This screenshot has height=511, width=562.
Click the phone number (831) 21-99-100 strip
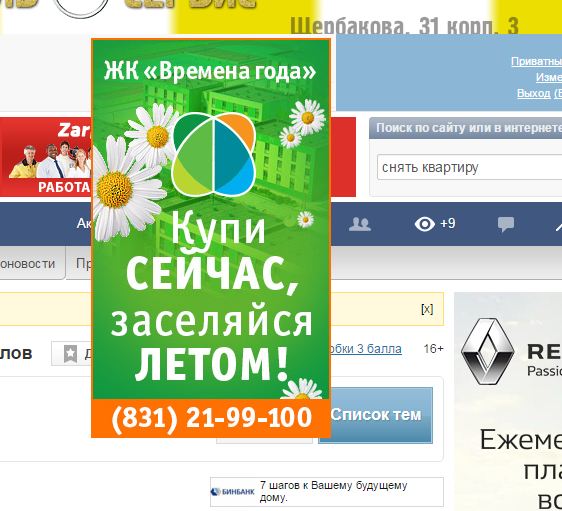[211, 418]
